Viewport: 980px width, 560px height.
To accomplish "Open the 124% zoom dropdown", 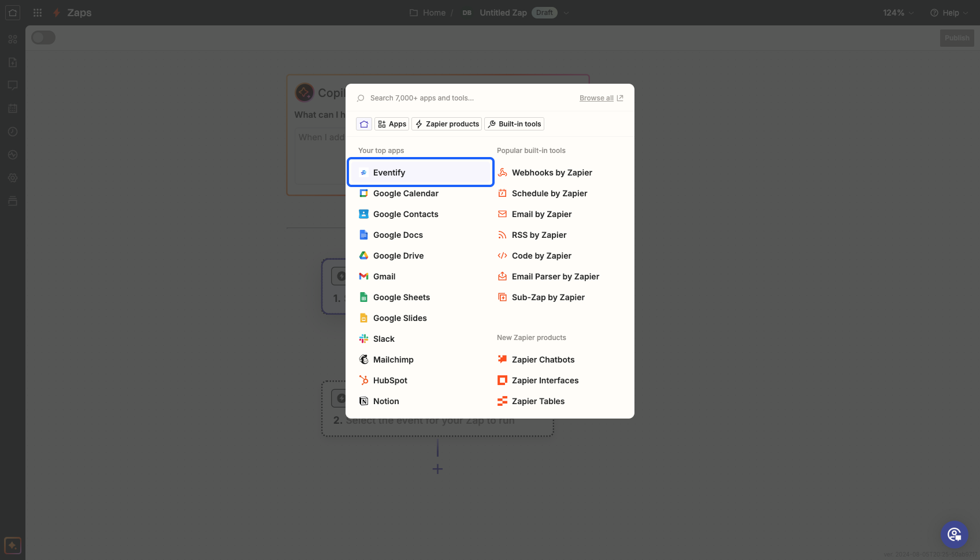I will [899, 13].
